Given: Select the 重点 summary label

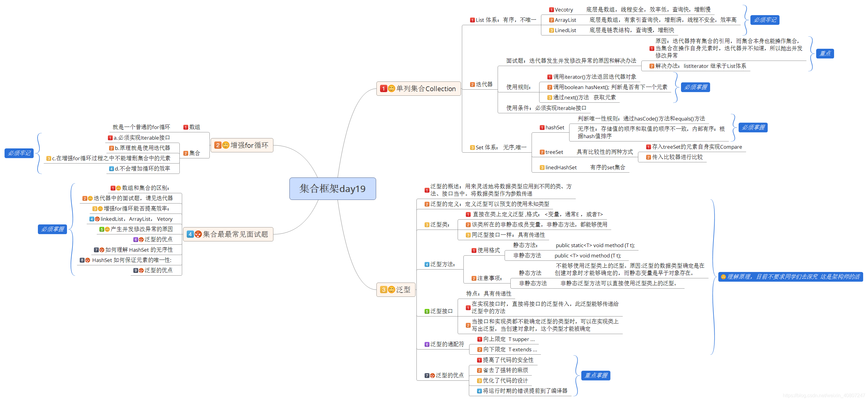Looking at the screenshot, I should [825, 54].
